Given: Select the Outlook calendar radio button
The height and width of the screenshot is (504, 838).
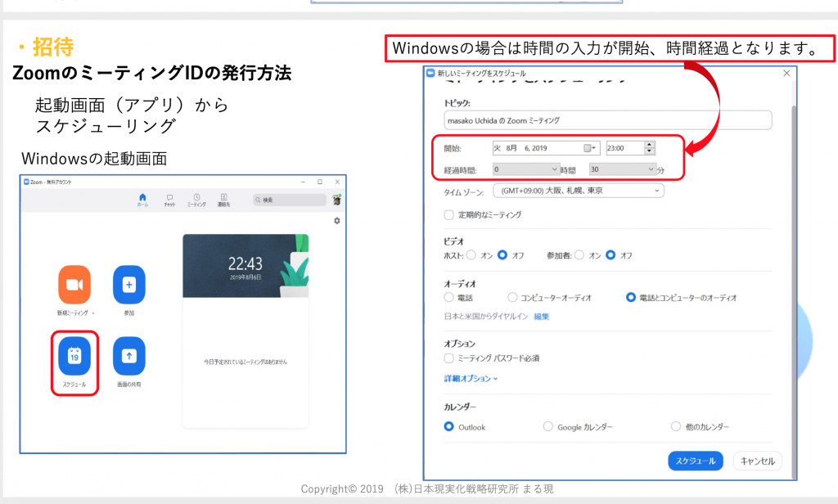Looking at the screenshot, I should pyautogui.click(x=449, y=426).
